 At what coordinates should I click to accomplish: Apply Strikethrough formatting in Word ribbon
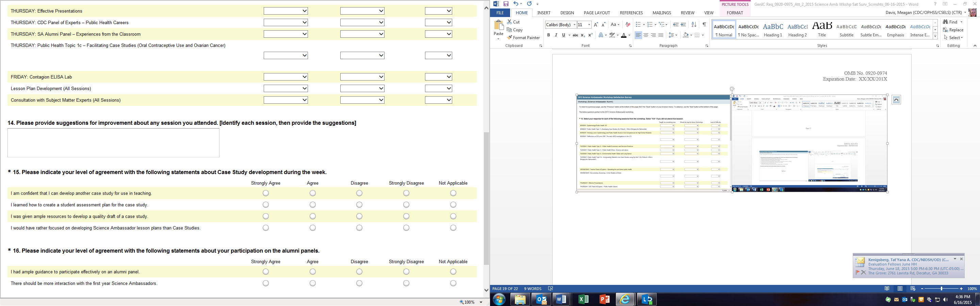pyautogui.click(x=575, y=35)
